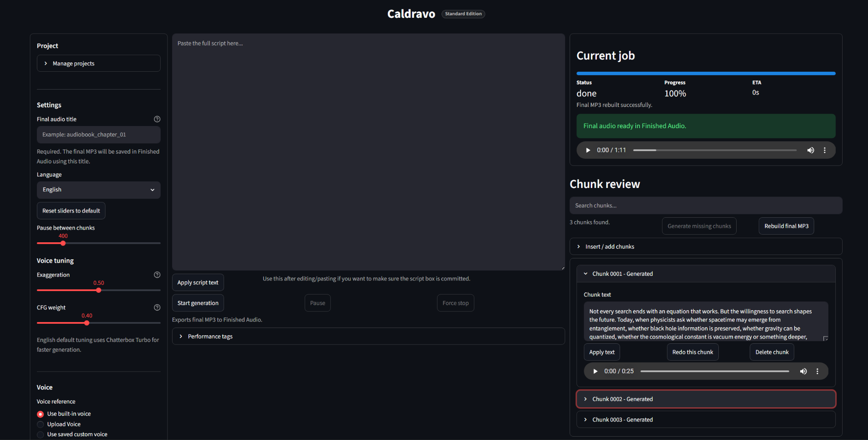Screen dimensions: 868x440
Task: Click into the full script text area
Action: point(368,152)
